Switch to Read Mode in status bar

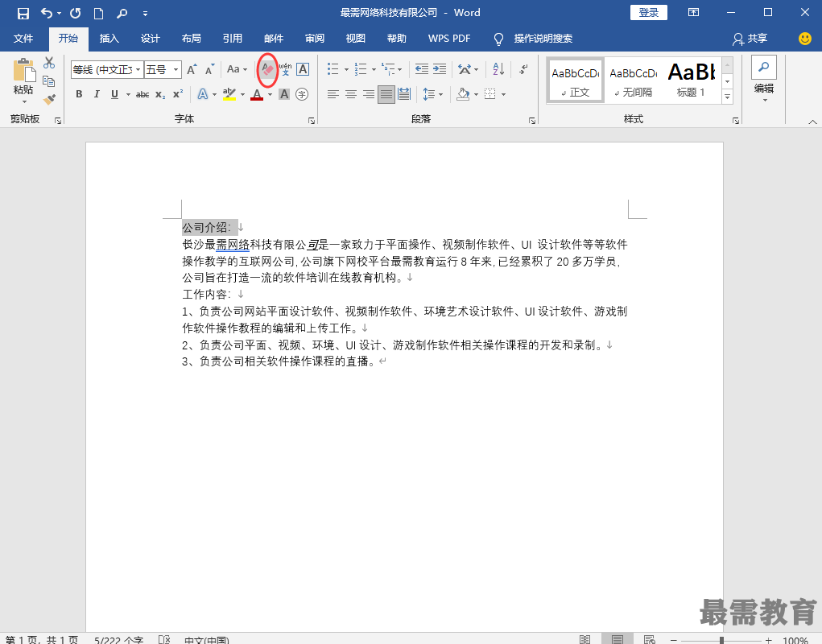pos(585,639)
